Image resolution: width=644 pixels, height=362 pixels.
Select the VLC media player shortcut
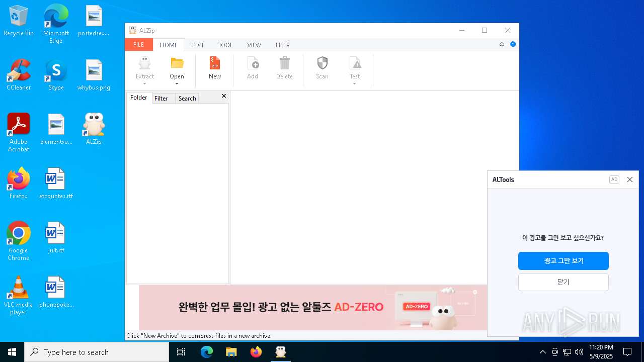[19, 296]
